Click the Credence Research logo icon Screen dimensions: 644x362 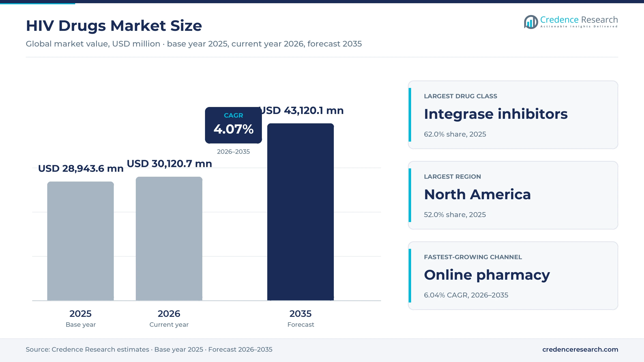pyautogui.click(x=531, y=22)
